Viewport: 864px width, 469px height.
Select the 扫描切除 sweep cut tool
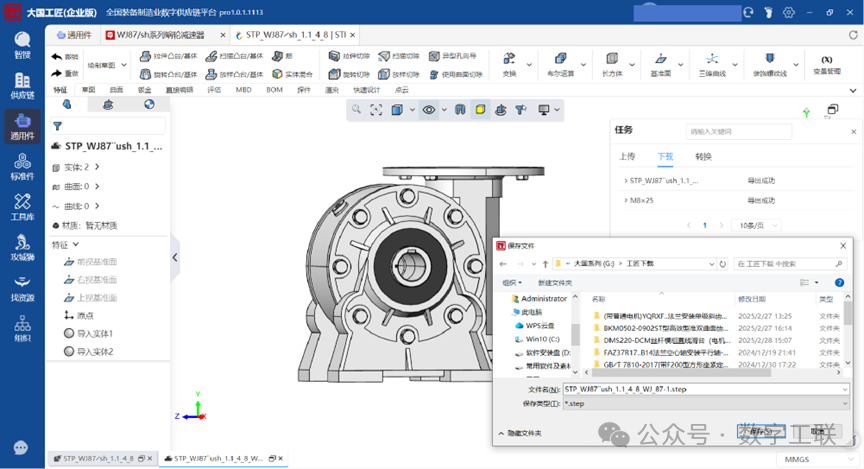pyautogui.click(x=399, y=56)
